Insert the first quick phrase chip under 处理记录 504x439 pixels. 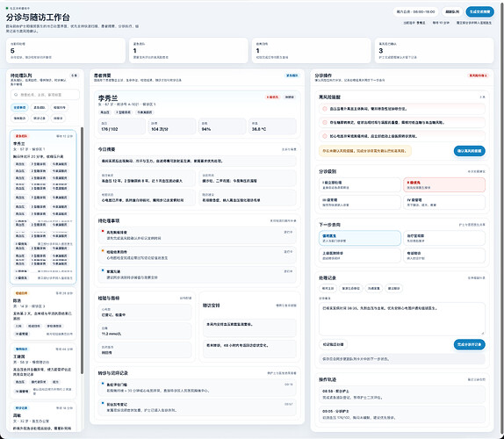click(328, 288)
